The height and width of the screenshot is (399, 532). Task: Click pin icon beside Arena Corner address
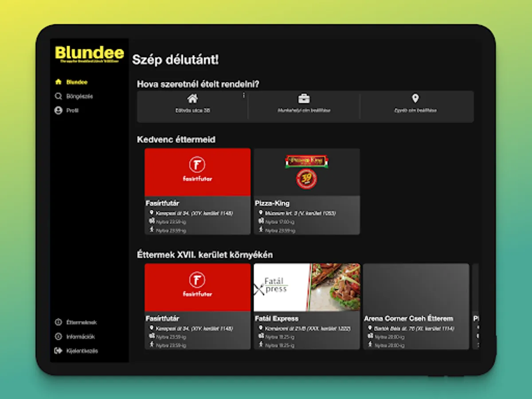(x=370, y=329)
